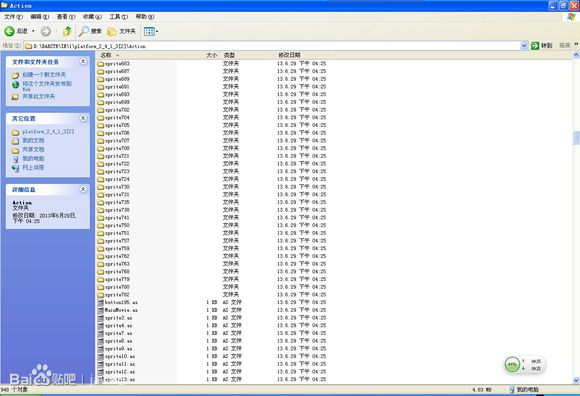This screenshot has height=396, width=580.
Task: Select the sprite704 folder name
Action: pyautogui.click(x=117, y=118)
